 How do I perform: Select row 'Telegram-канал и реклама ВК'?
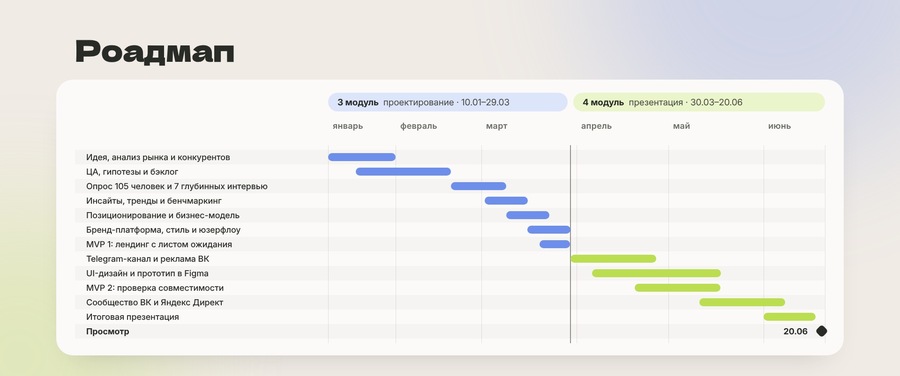pyautogui.click(x=450, y=259)
